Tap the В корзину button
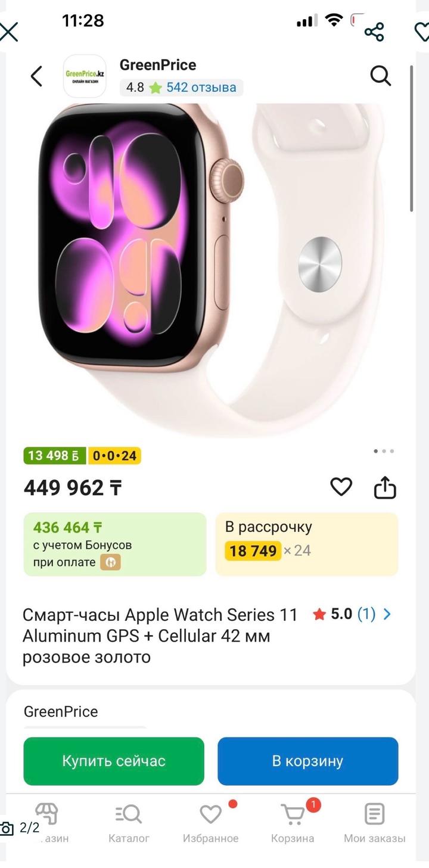Viewport: 429px width, 868px height. point(307,761)
